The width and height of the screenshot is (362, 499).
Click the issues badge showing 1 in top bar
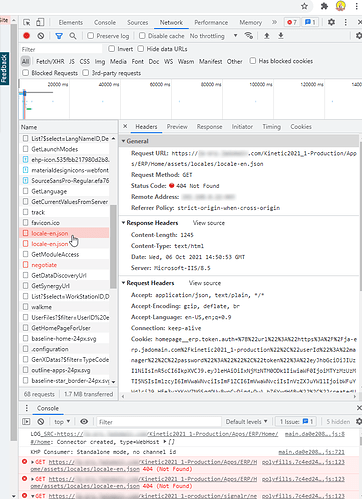pyautogui.click(x=310, y=22)
